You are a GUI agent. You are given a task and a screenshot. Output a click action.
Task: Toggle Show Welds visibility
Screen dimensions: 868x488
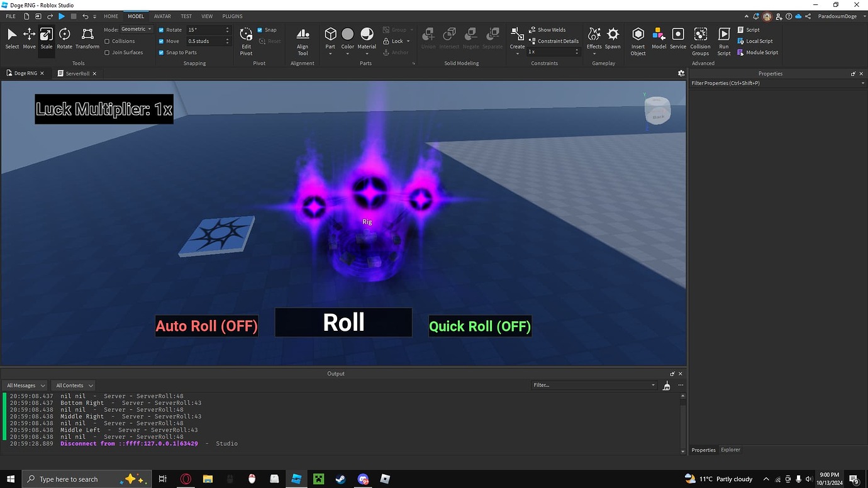[549, 30]
